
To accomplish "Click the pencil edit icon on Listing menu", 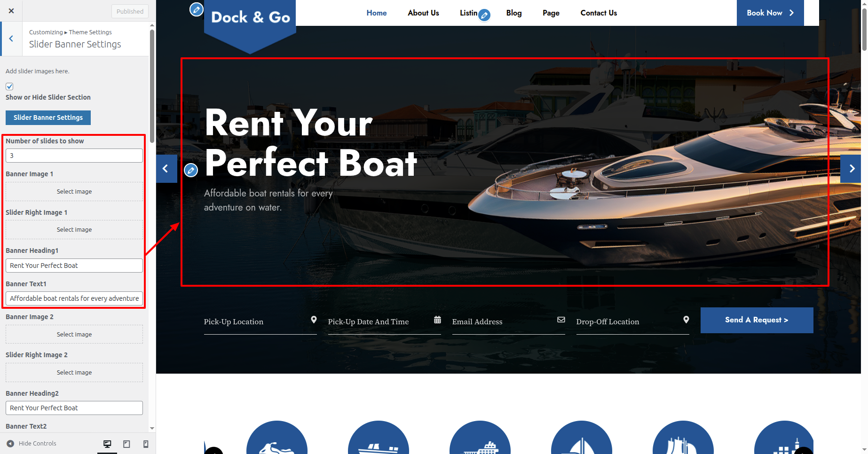I will (x=484, y=16).
